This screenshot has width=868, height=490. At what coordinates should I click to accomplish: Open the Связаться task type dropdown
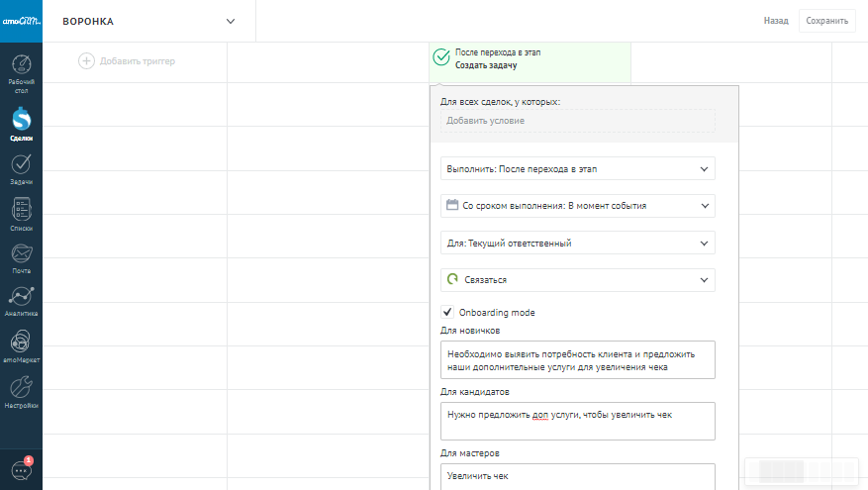pyautogui.click(x=577, y=280)
